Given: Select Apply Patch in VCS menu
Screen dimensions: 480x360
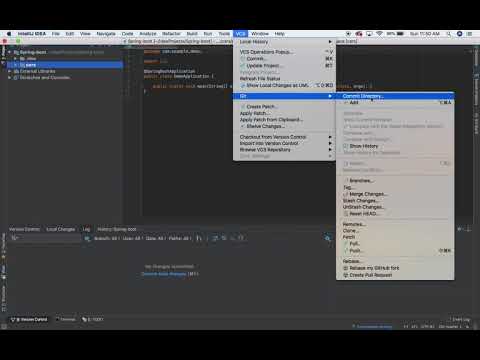Looking at the screenshot, I should tap(284, 113).
